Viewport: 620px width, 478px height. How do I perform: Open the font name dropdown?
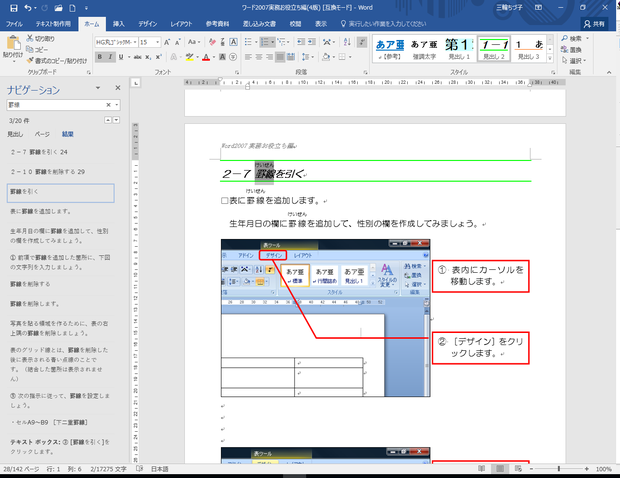(x=135, y=42)
